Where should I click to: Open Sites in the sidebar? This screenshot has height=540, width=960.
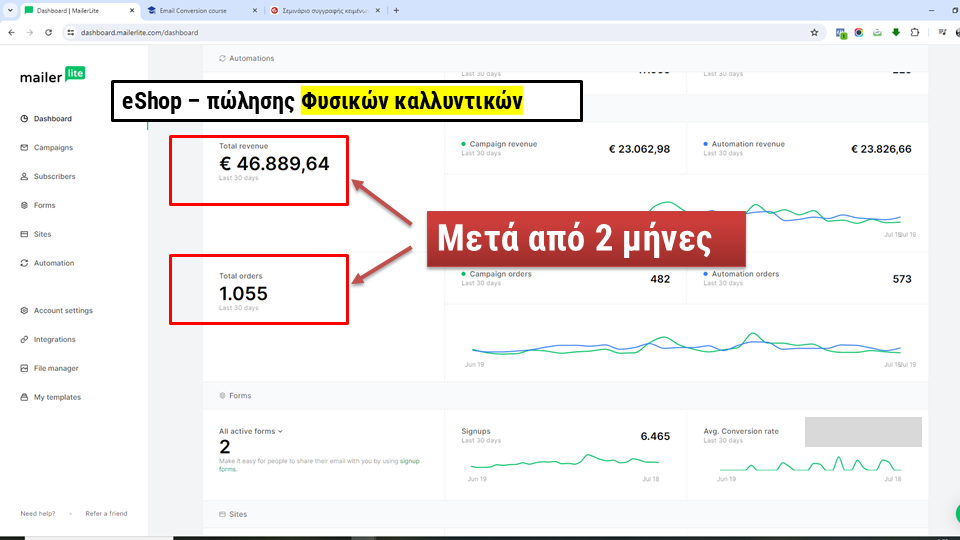click(x=42, y=234)
